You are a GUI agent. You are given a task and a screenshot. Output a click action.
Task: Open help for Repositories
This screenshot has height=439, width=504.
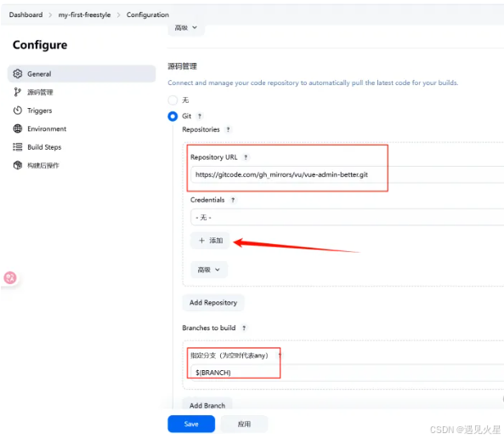[x=229, y=129]
